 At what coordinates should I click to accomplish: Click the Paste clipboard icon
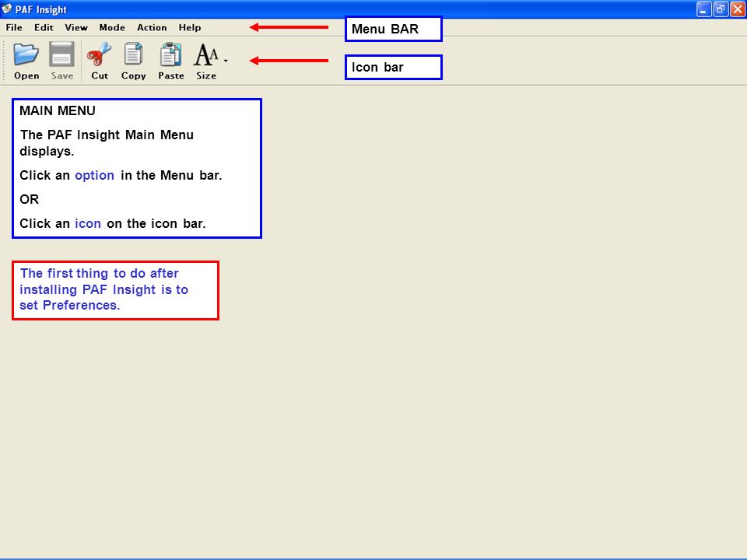[x=170, y=54]
